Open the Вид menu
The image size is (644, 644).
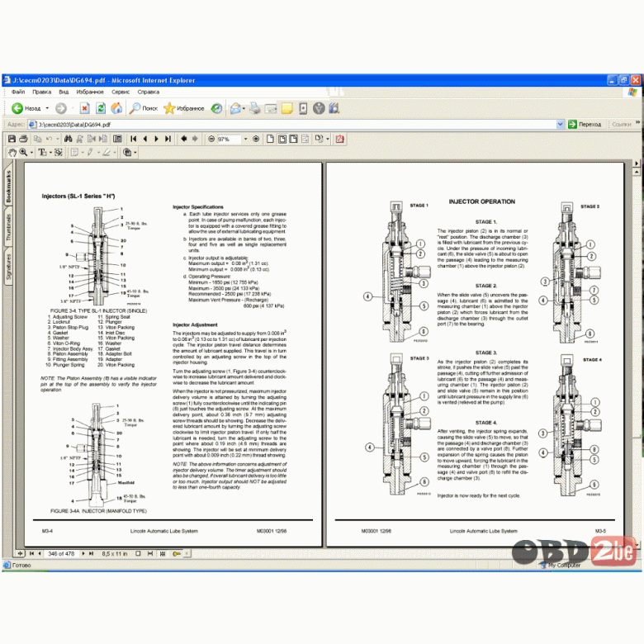click(x=64, y=92)
